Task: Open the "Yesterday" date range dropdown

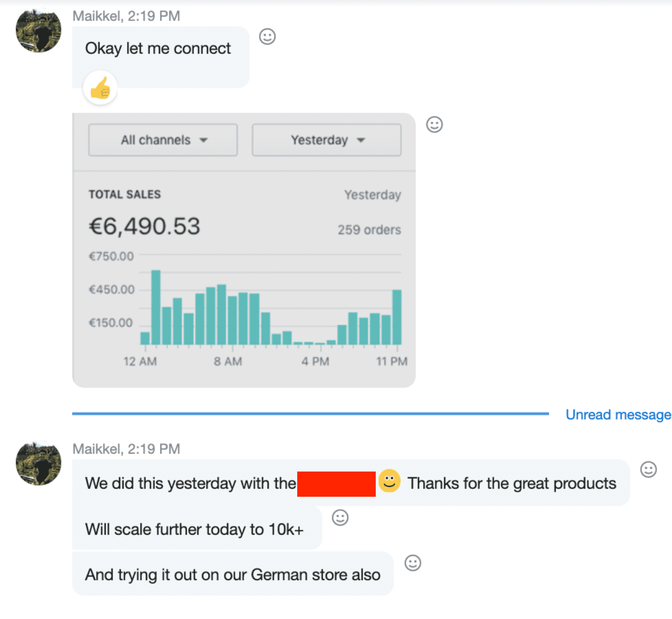Action: coord(326,140)
